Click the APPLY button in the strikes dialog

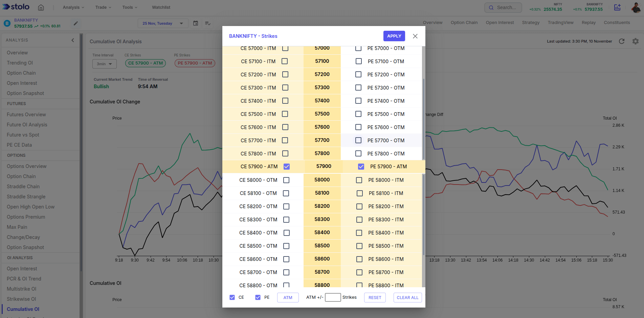[394, 36]
